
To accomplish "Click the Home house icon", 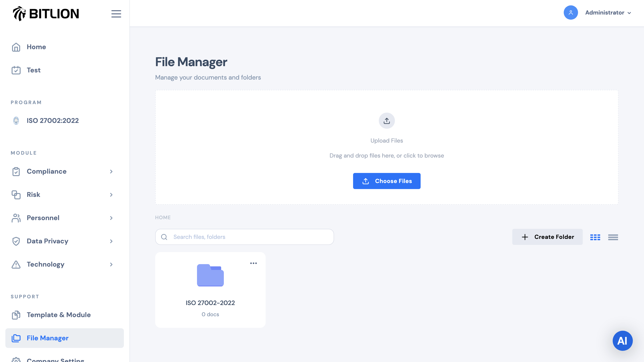I will coord(16,47).
